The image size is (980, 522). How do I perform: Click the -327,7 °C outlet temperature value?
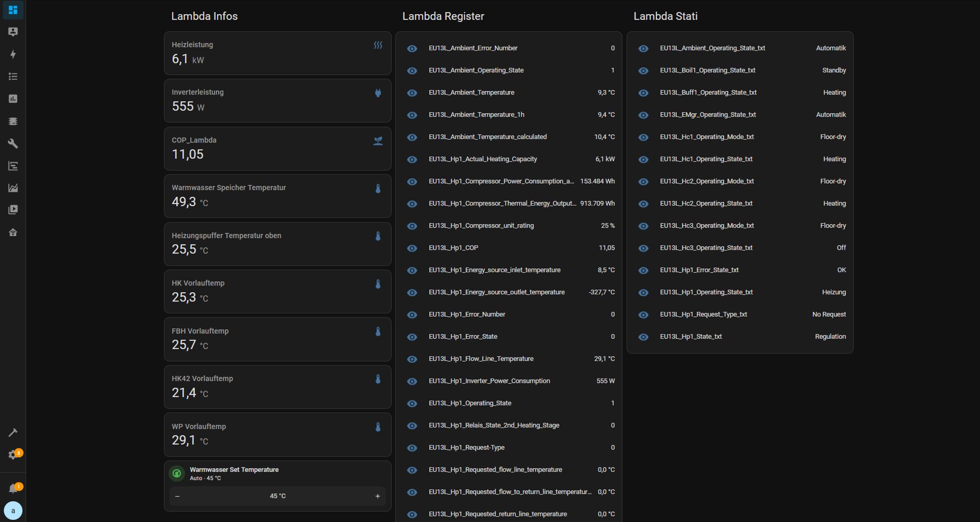(602, 292)
